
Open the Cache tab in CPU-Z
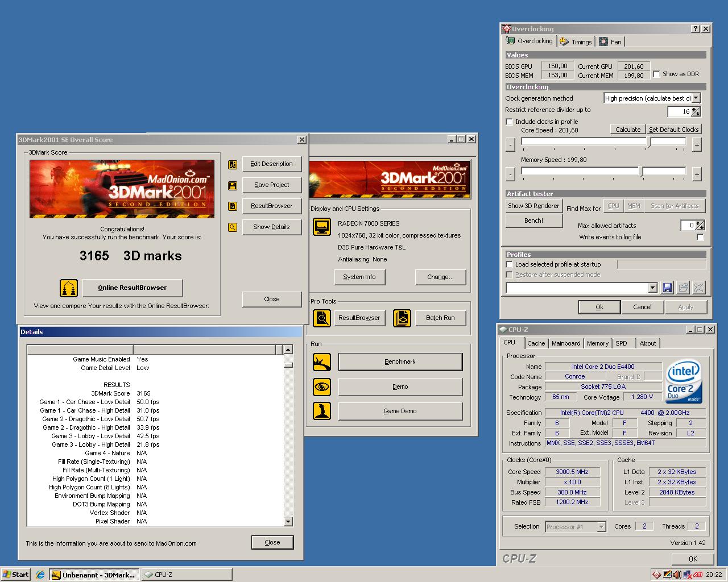536,343
